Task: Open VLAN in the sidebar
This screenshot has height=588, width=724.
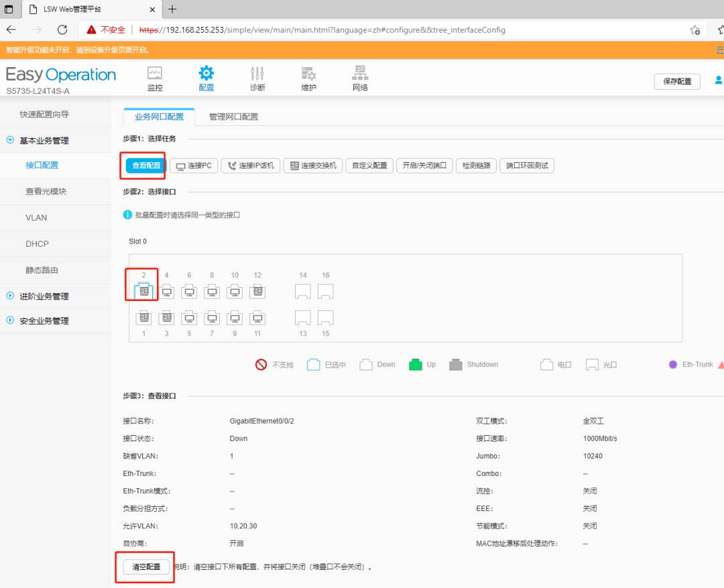Action: (x=36, y=217)
